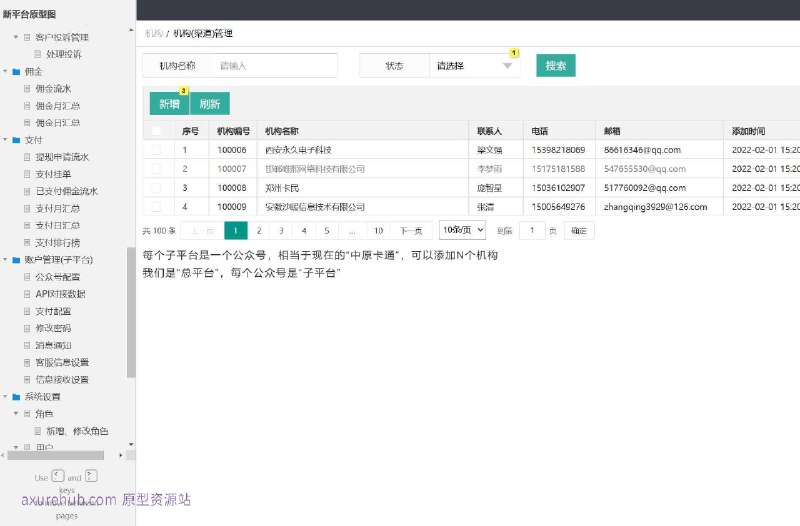800x526 pixels.
Task: Click the sidebar horizontal scrollbar thumb
Action: point(56,455)
